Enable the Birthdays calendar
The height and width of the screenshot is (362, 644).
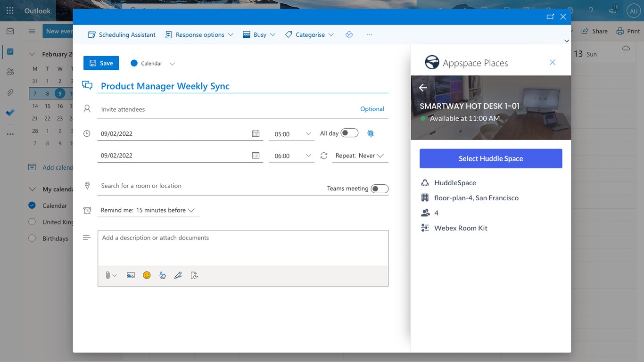32,238
